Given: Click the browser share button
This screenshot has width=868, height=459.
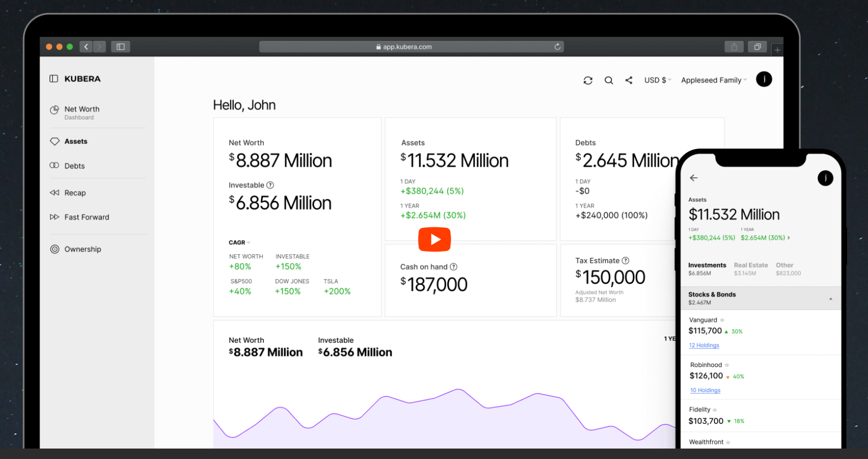Looking at the screenshot, I should 734,47.
